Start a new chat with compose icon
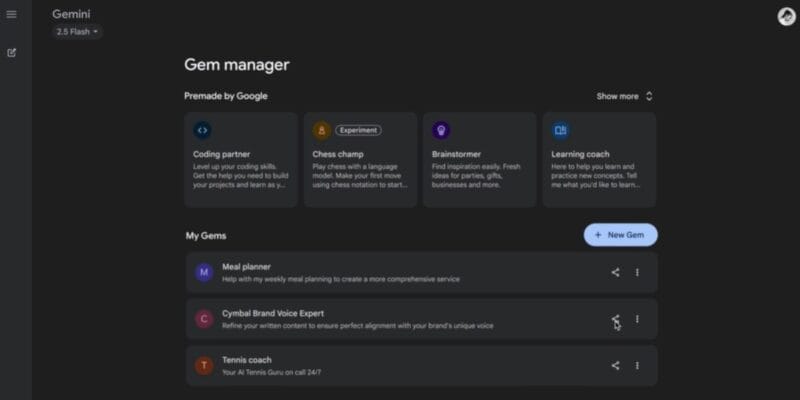This screenshot has height=400, width=800. [12, 53]
